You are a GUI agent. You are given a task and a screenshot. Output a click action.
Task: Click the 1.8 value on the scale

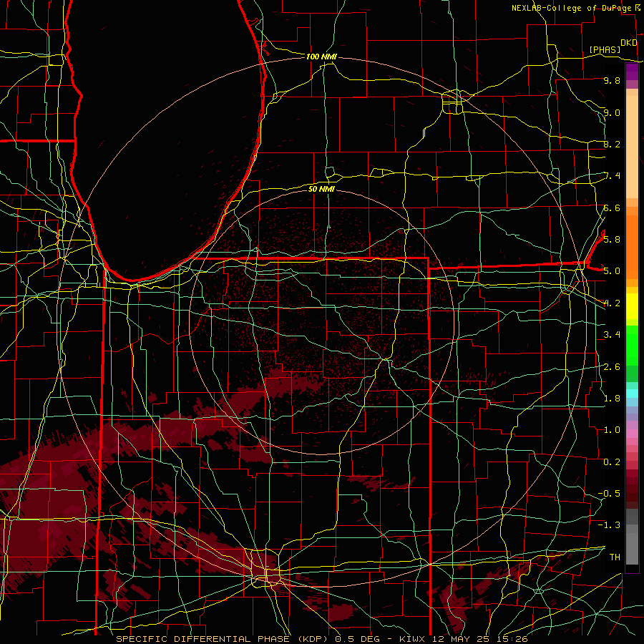612,399
